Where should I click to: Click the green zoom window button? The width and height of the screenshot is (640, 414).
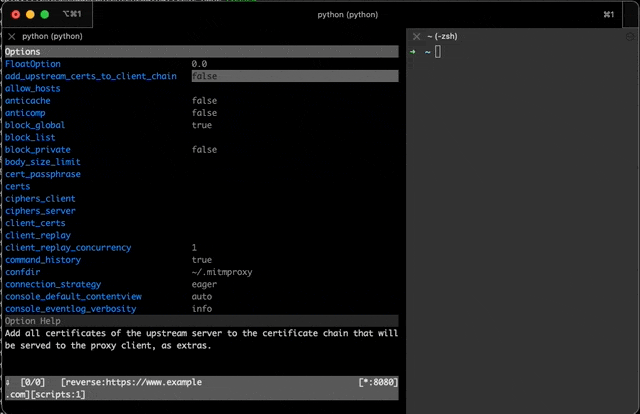(45, 15)
